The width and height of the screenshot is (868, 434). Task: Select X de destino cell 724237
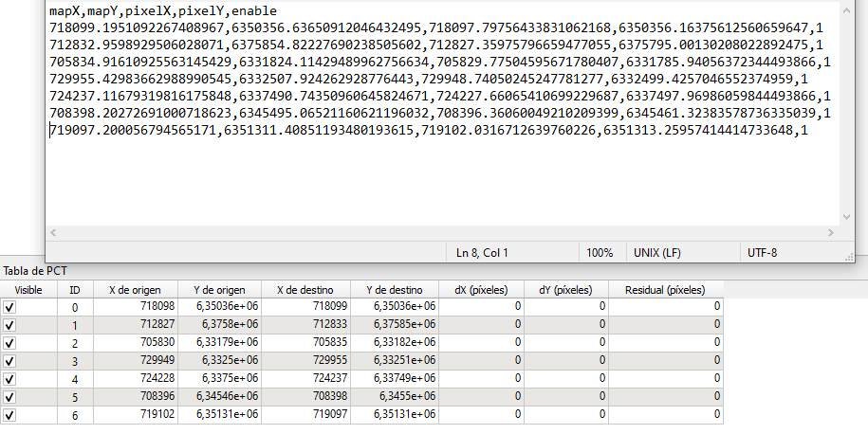pos(305,379)
